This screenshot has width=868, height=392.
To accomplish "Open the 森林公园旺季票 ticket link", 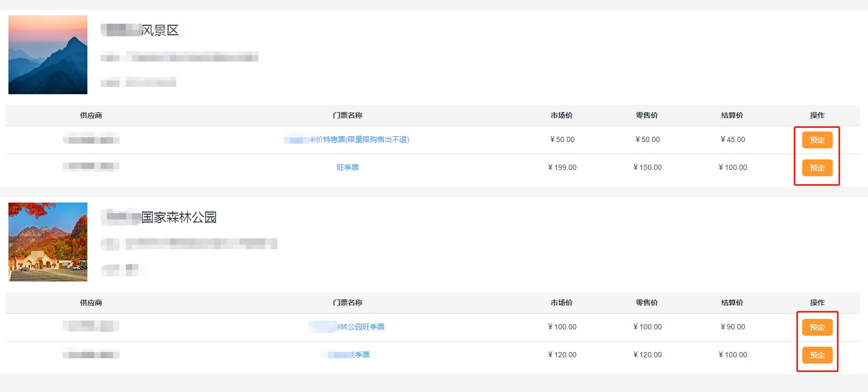I will pyautogui.click(x=347, y=327).
